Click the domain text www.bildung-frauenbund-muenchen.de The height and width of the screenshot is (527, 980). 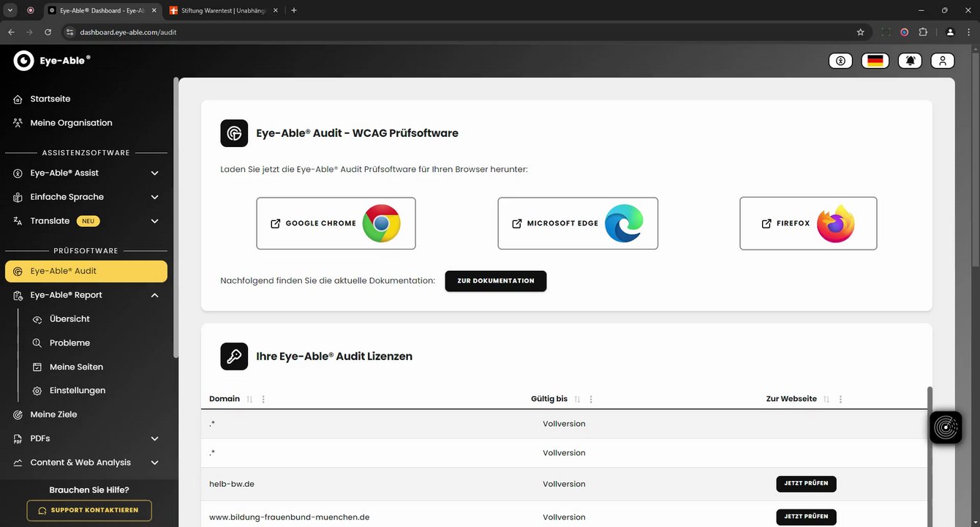click(290, 517)
